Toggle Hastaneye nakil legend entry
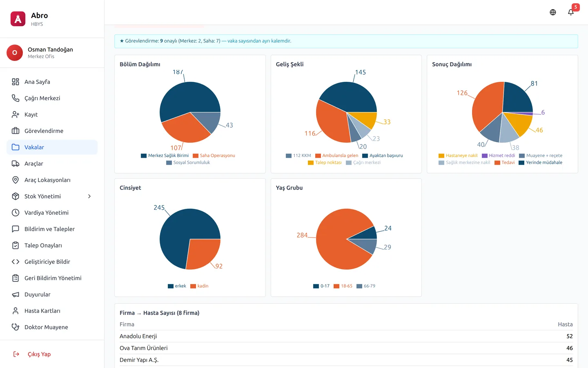Screen dimensions: 588x368 [x=458, y=156]
